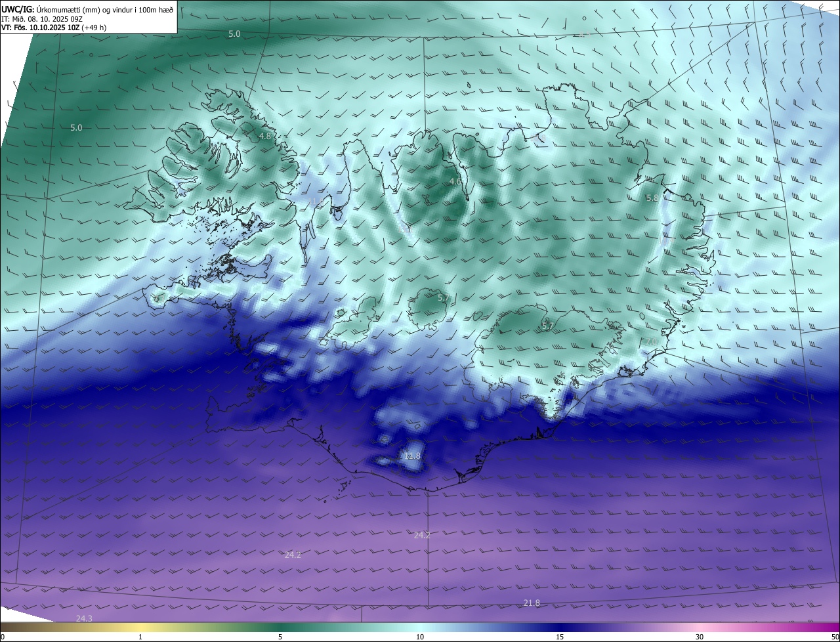The image size is (840, 642).
Task: Click the 5.8 value in east Iceland
Action: (x=652, y=198)
